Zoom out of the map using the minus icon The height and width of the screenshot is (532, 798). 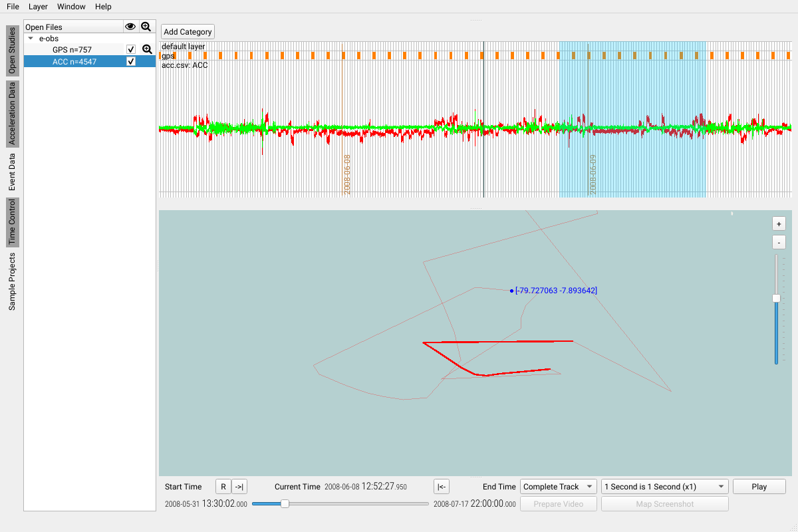[778, 242]
